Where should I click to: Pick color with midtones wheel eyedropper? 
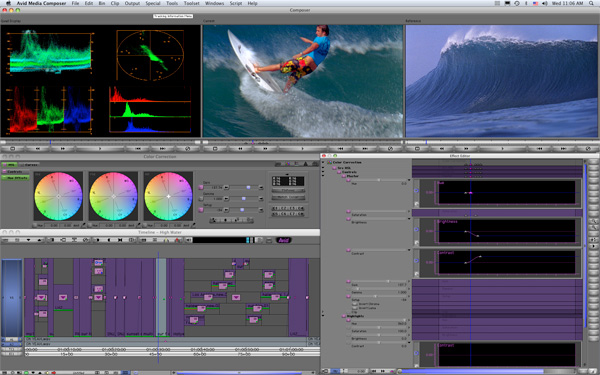point(139,225)
